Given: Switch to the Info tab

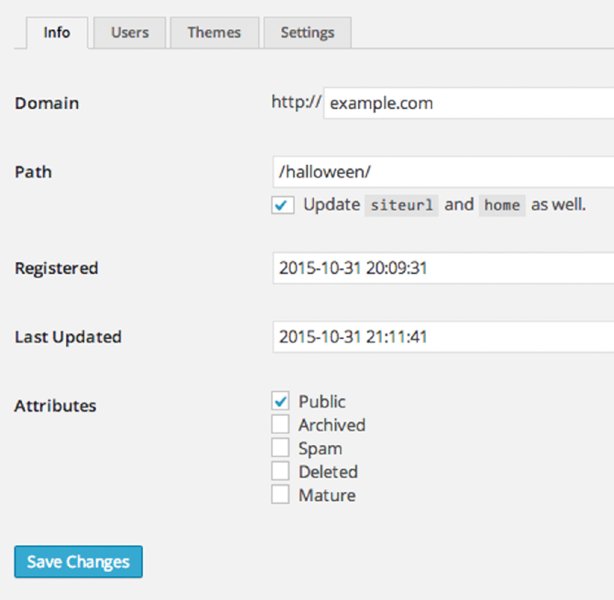Looking at the screenshot, I should tap(57, 32).
